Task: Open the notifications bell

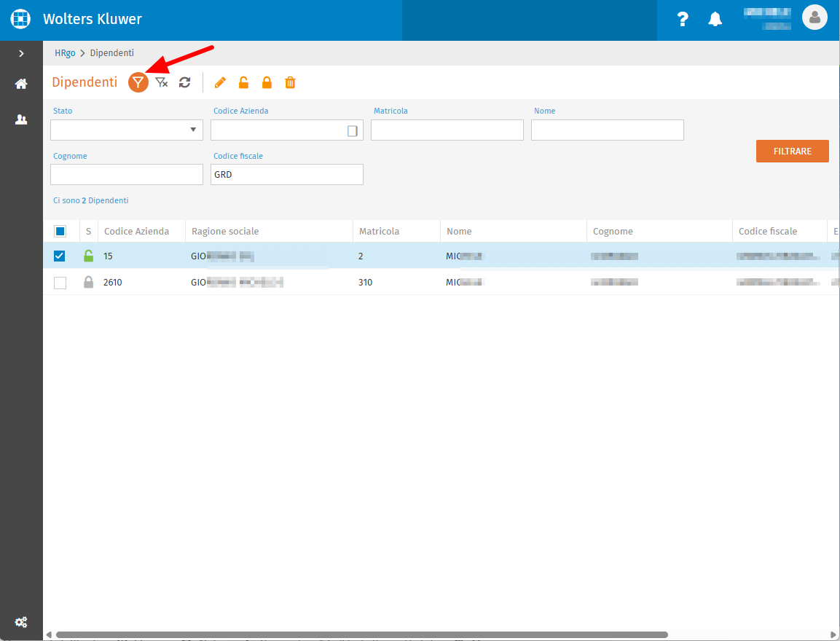Action: [715, 19]
